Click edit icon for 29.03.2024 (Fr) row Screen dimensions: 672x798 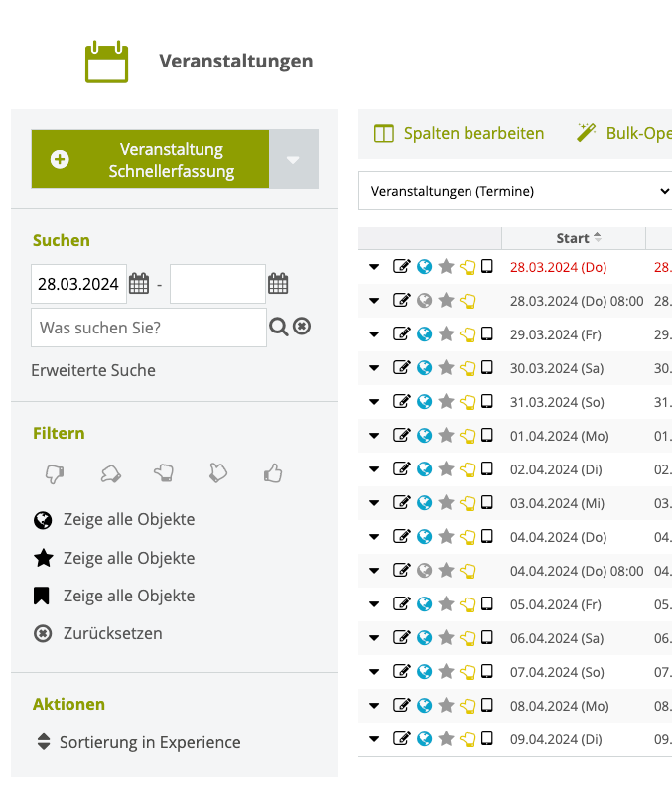[x=401, y=333]
